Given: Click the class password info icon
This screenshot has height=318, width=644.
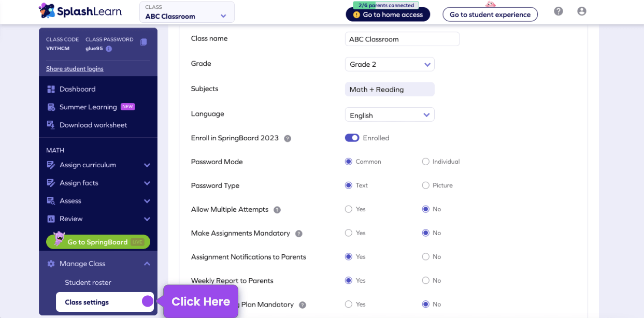Looking at the screenshot, I should click(x=108, y=50).
